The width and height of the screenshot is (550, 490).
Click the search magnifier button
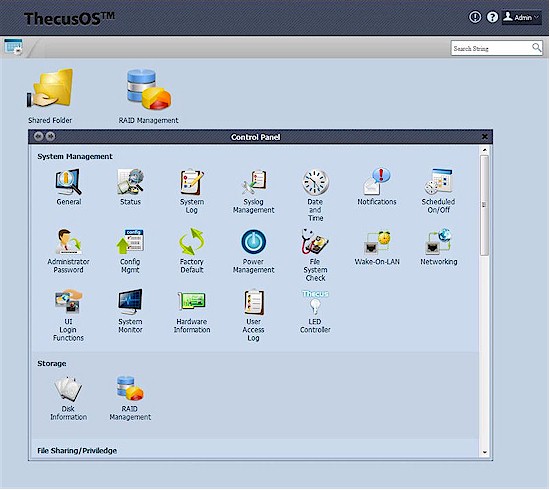pyautogui.click(x=537, y=47)
